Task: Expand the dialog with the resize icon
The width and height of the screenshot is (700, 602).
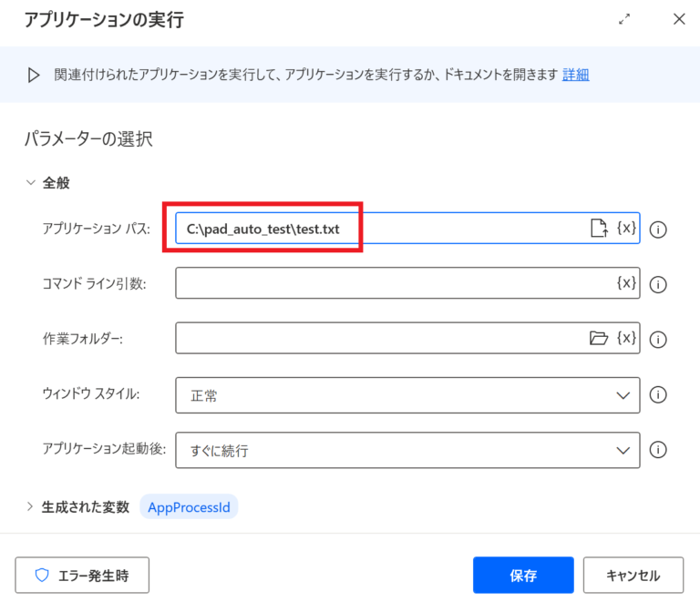Action: (x=624, y=19)
